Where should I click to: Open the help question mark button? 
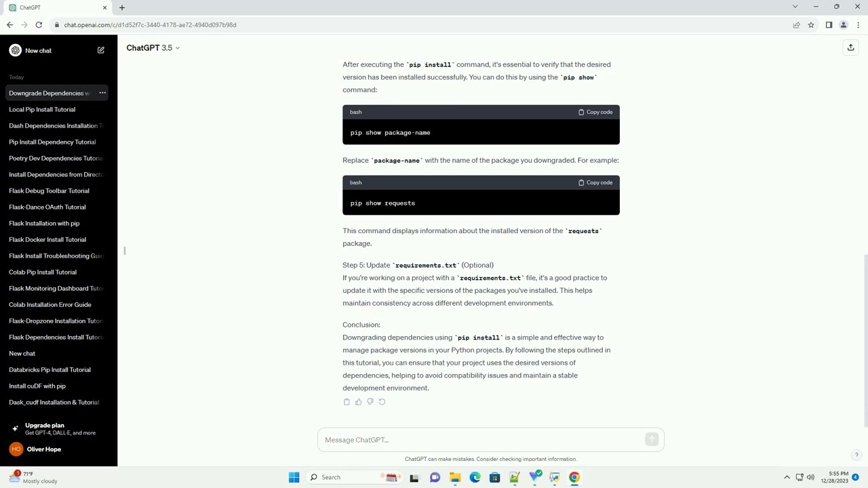[856, 455]
